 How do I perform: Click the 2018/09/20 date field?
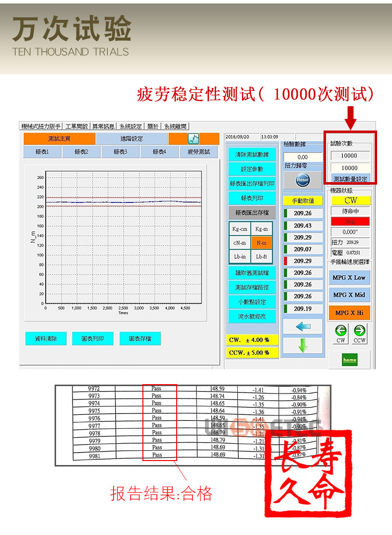pos(242,137)
